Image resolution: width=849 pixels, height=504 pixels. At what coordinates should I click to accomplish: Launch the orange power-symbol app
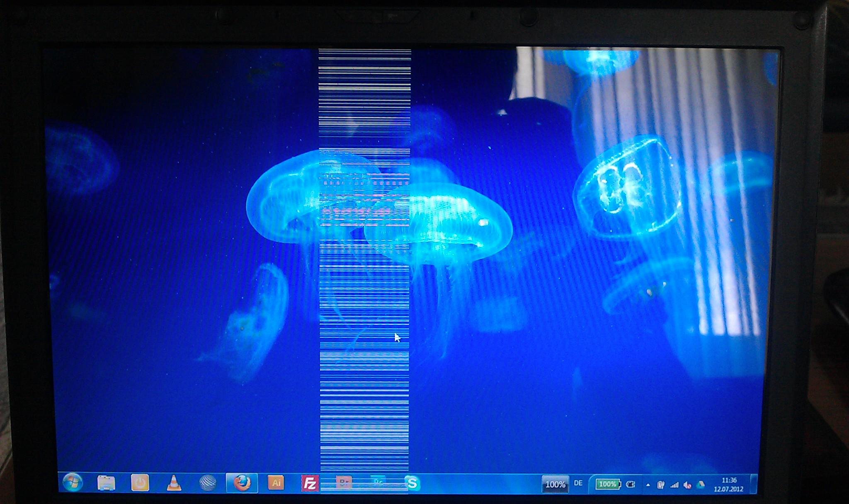(x=140, y=483)
